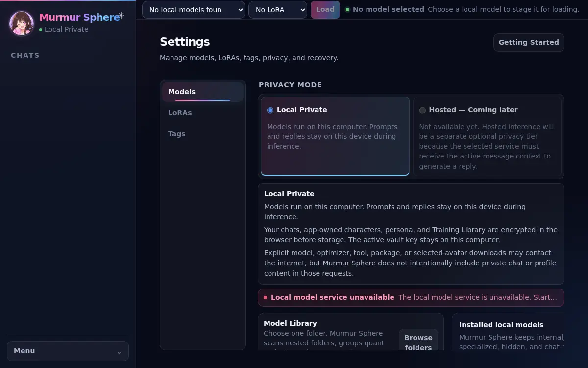588x368 pixels.
Task: Switch to the Tags settings tab
Action: (203, 134)
